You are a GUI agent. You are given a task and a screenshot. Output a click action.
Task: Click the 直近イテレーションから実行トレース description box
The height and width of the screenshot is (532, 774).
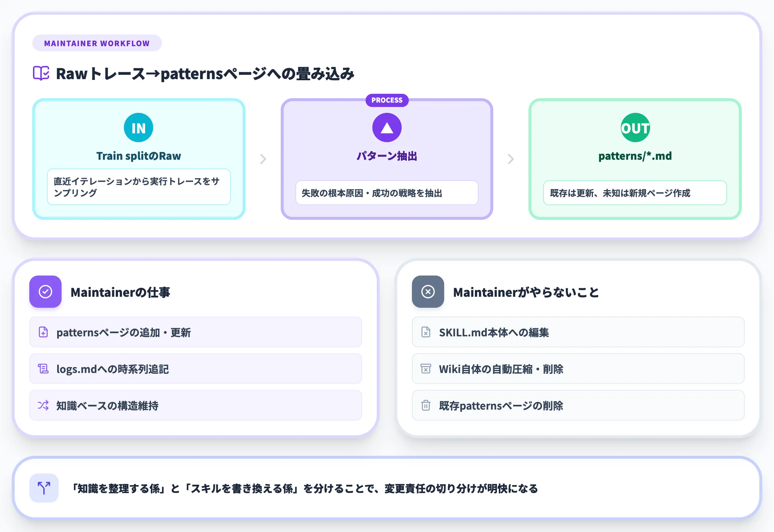pos(139,187)
